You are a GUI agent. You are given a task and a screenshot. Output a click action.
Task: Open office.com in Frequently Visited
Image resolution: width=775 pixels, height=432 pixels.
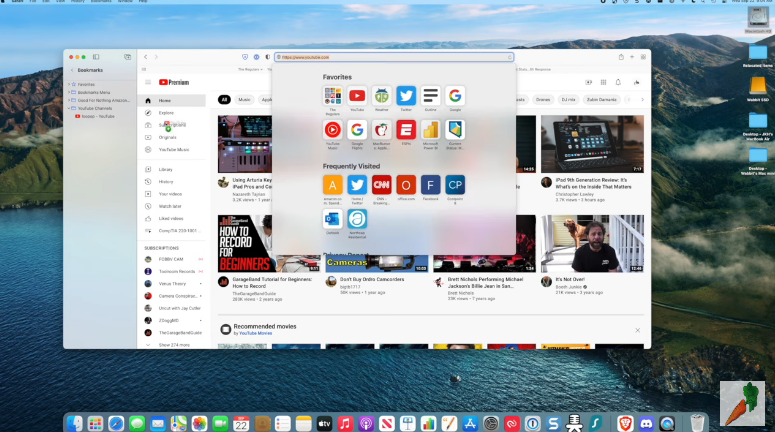click(x=406, y=185)
